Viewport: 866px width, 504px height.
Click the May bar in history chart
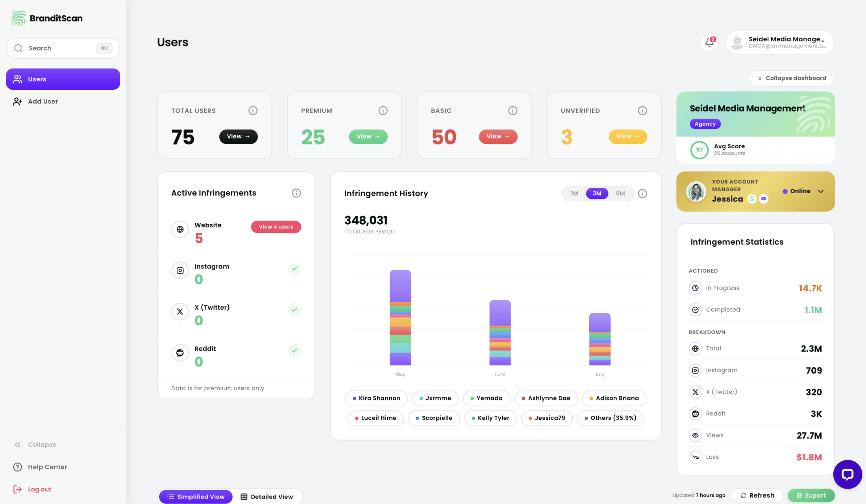click(400, 318)
